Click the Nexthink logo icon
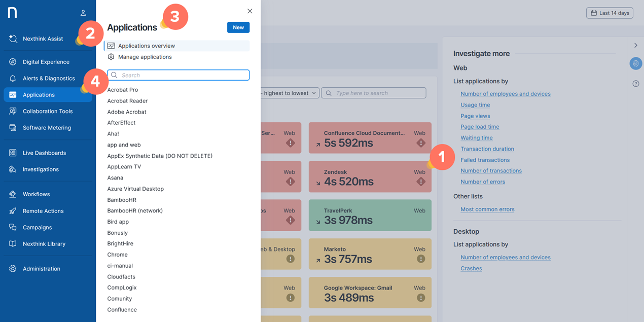Image resolution: width=644 pixels, height=322 pixels. pyautogui.click(x=13, y=13)
